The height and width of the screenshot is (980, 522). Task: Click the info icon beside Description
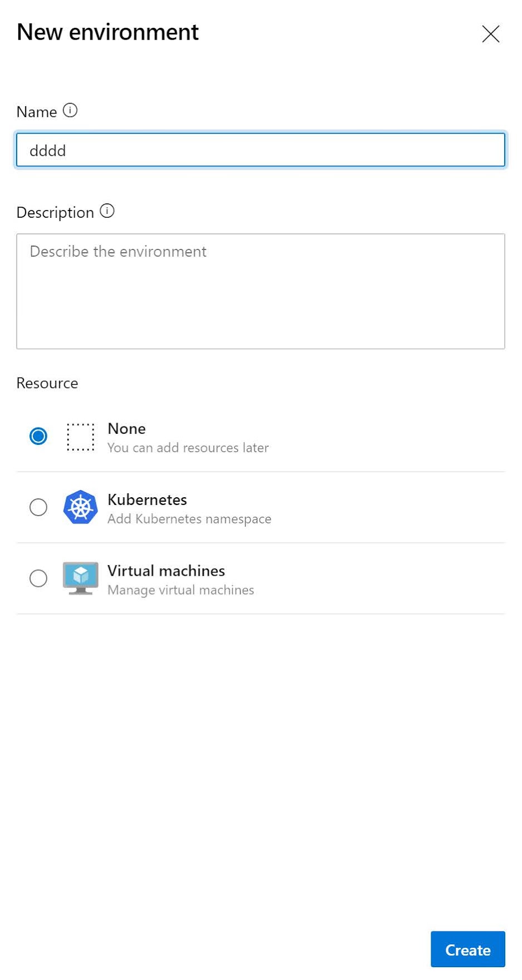[107, 211]
